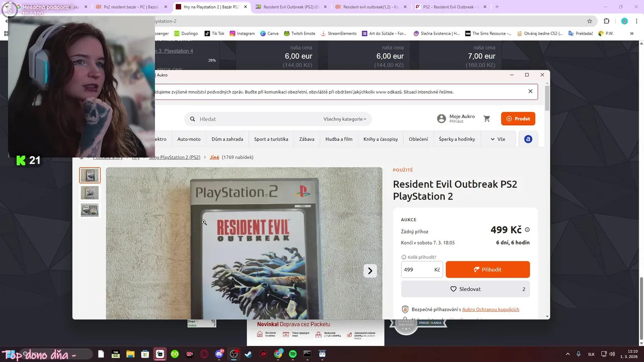The height and width of the screenshot is (362, 644).
Task: Open File Explorer folder on taskbar
Action: click(x=130, y=354)
